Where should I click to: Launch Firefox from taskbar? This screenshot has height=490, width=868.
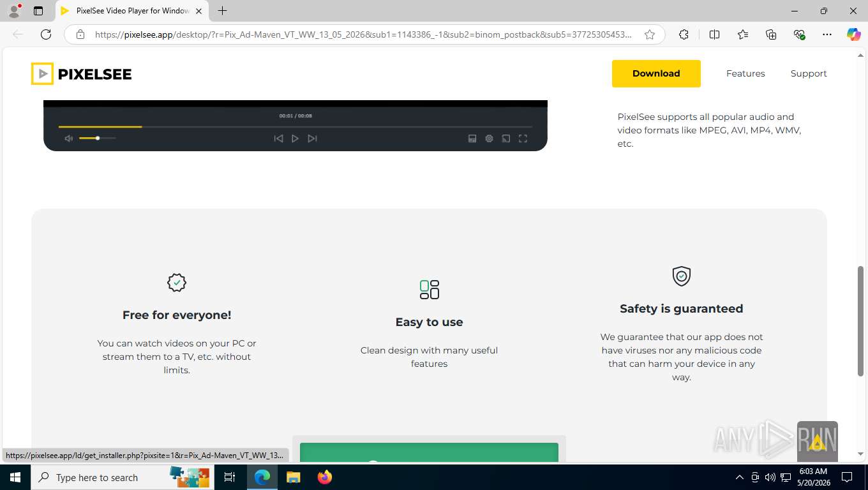click(325, 477)
